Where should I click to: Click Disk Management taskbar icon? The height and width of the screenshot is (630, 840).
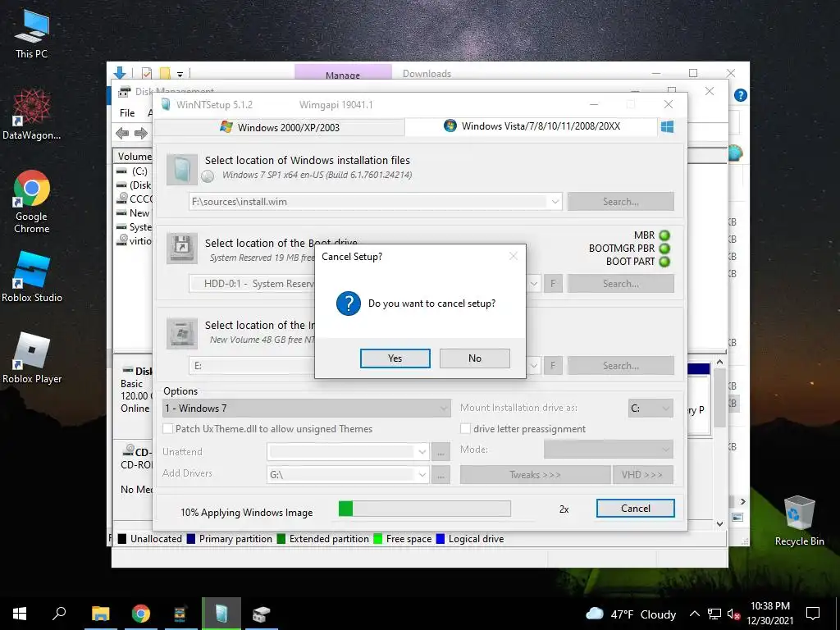[x=261, y=614]
